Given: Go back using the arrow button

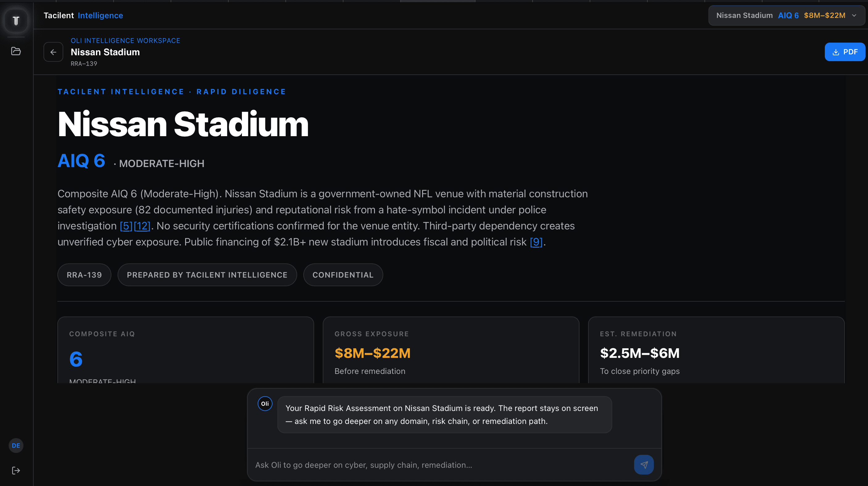Looking at the screenshot, I should pos(53,52).
